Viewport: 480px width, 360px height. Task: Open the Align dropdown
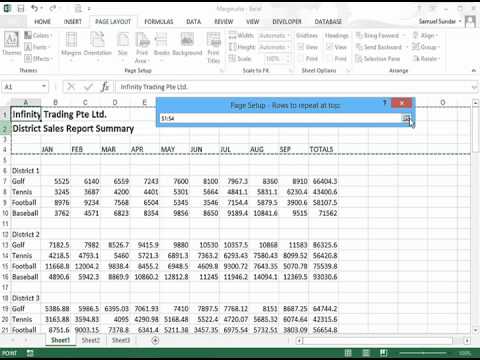tap(426, 35)
